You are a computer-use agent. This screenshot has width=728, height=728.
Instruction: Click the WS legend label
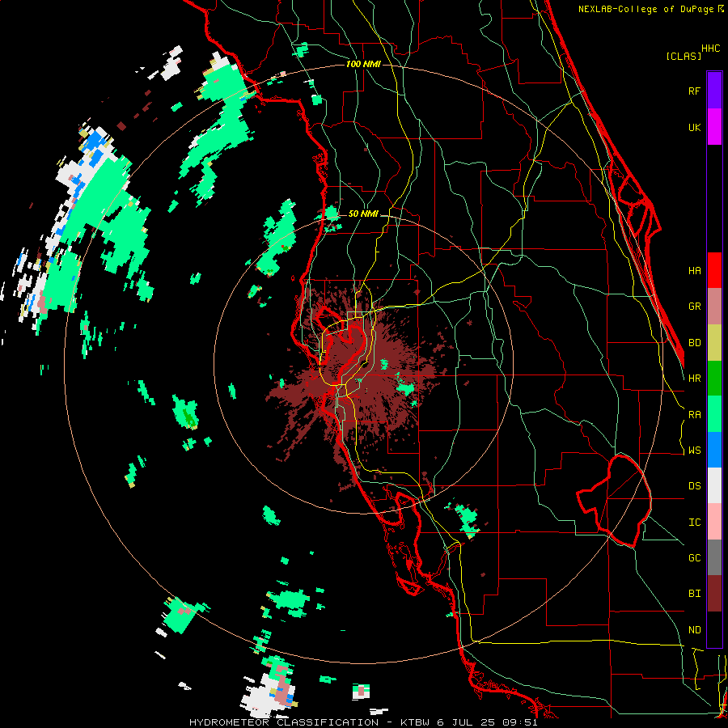(694, 451)
